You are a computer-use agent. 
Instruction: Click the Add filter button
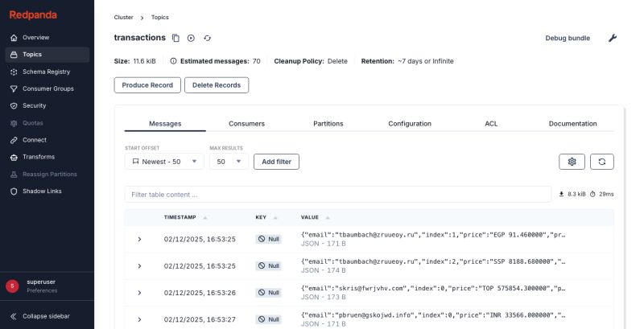[x=276, y=162]
